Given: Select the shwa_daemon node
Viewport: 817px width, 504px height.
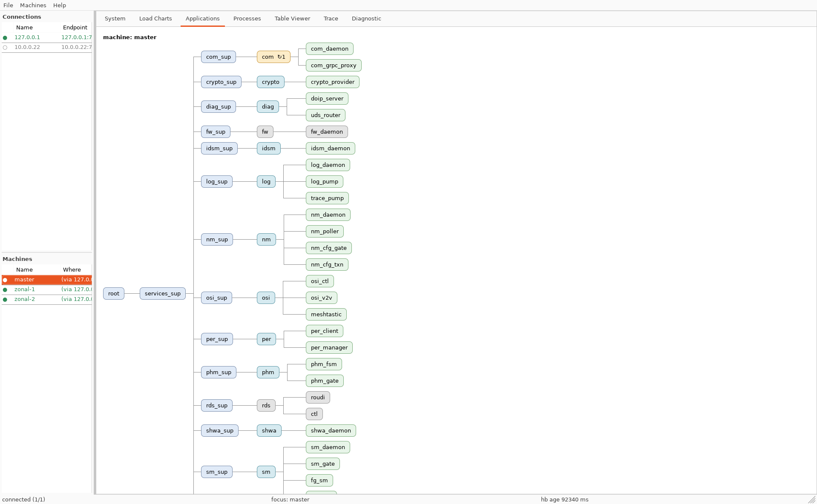Looking at the screenshot, I should point(331,431).
